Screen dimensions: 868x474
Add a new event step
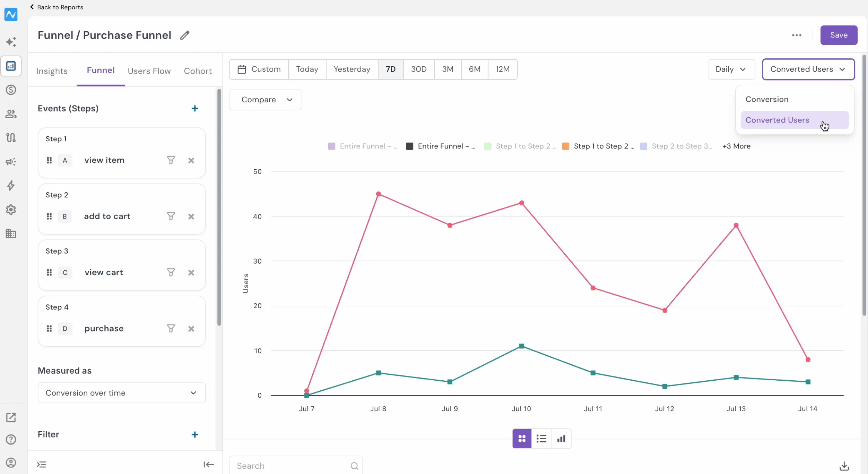coord(195,109)
